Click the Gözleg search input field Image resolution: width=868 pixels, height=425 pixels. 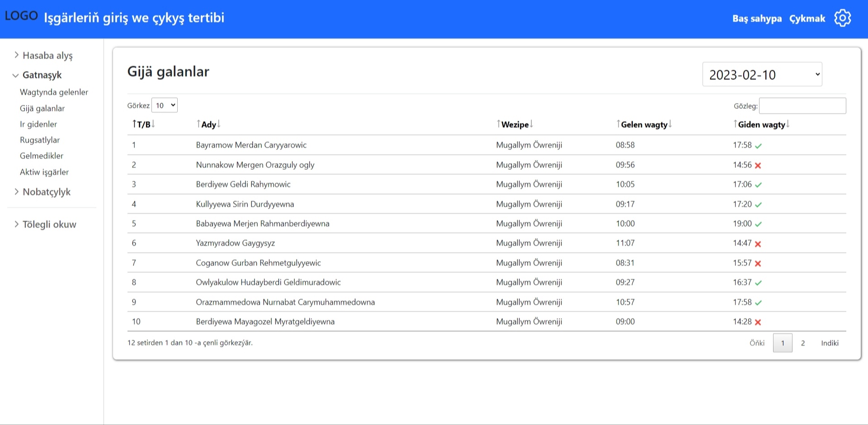pyautogui.click(x=802, y=106)
